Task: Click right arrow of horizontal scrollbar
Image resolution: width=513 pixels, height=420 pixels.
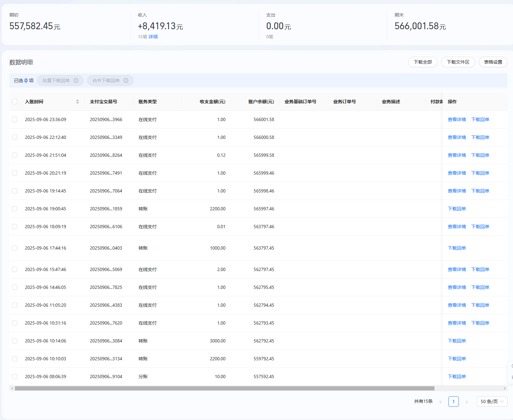Action: (505, 388)
